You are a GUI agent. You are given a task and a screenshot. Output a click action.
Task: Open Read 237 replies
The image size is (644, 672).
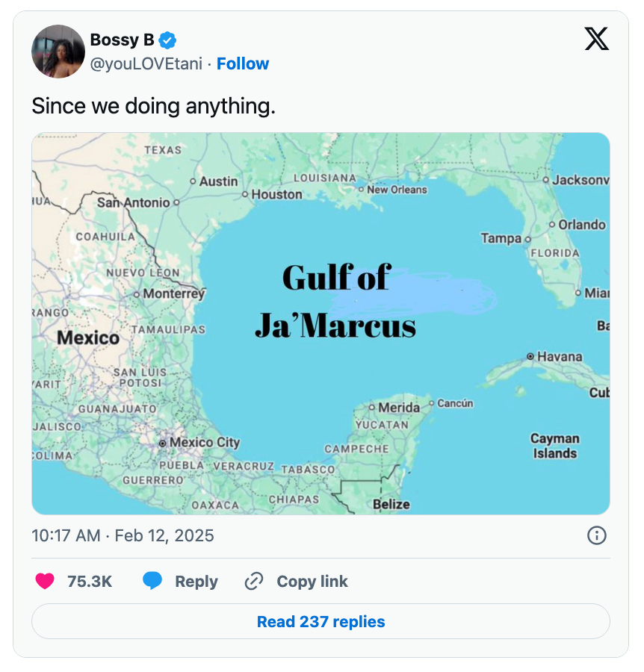click(321, 621)
